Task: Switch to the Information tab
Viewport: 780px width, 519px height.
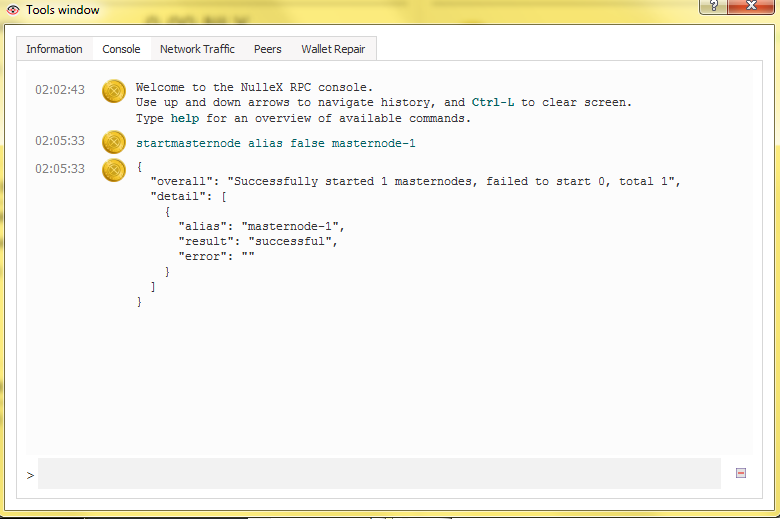Action: coord(54,49)
